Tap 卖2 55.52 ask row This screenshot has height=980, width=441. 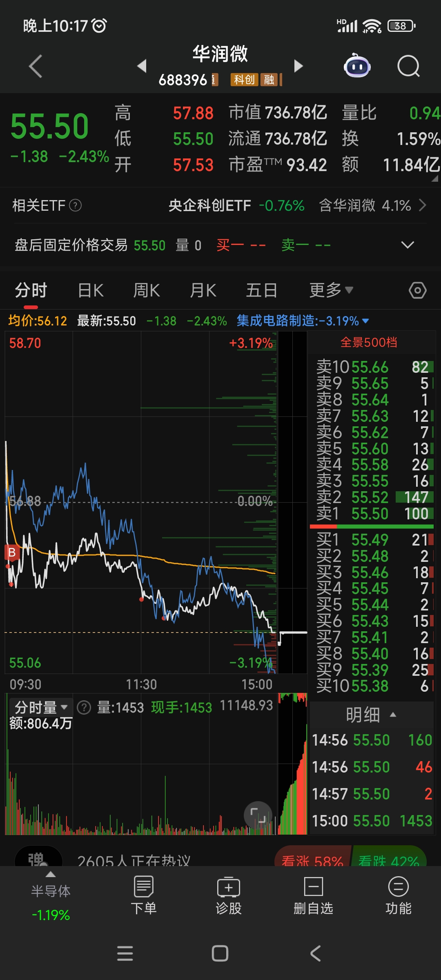coord(372,497)
